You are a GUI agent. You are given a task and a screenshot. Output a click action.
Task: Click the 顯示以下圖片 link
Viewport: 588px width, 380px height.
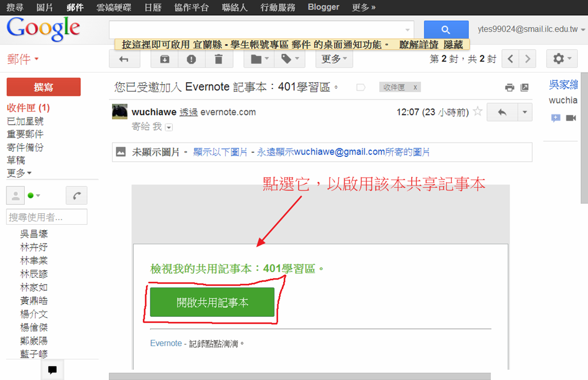tap(220, 152)
